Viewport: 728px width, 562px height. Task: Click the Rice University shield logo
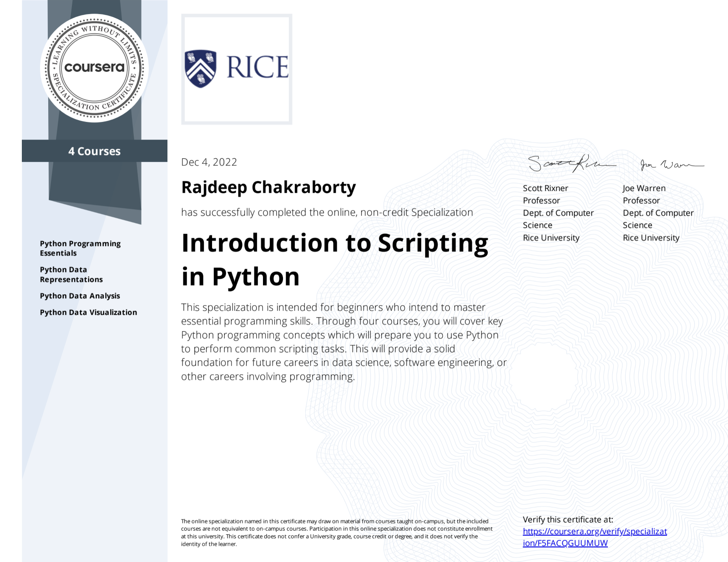pos(200,68)
